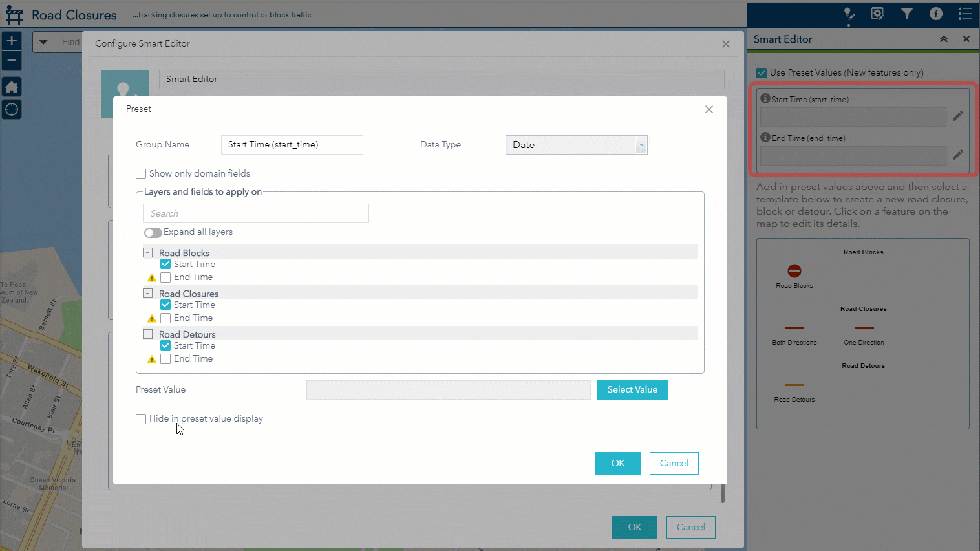This screenshot has height=551, width=980.
Task: Click the map zoom out minus button
Action: (12, 61)
